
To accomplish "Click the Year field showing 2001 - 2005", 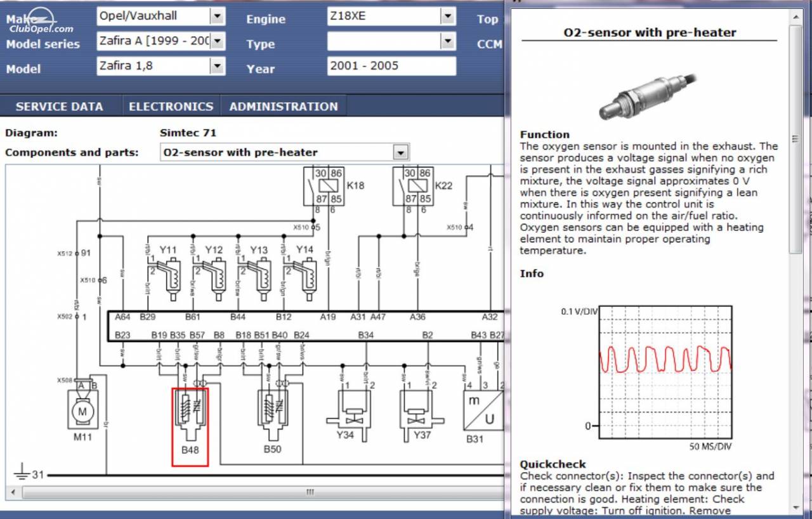I will [391, 65].
